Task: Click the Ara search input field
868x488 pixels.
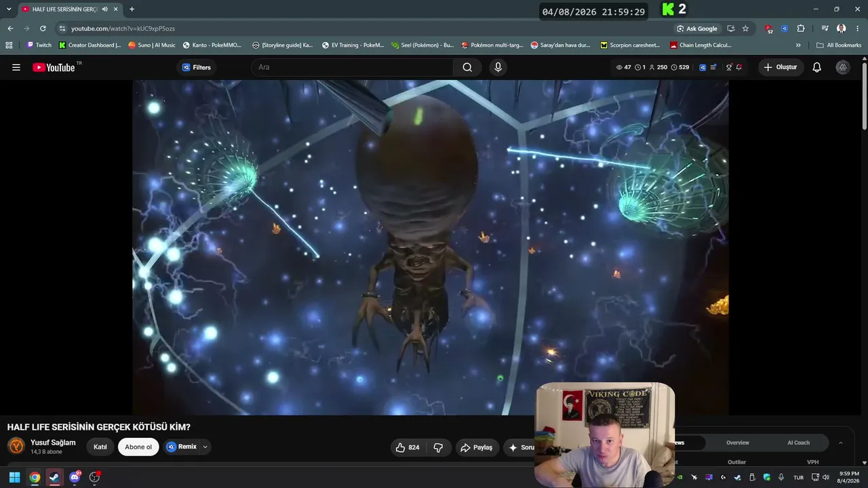Action: pos(353,67)
